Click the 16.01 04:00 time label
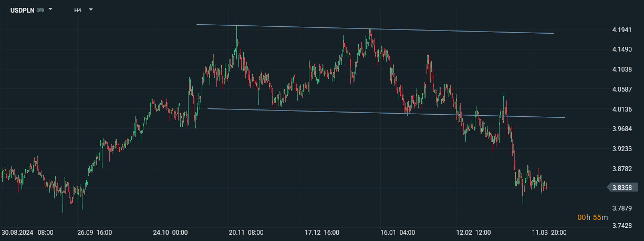Screen dimensions: 644x241 [397, 232]
